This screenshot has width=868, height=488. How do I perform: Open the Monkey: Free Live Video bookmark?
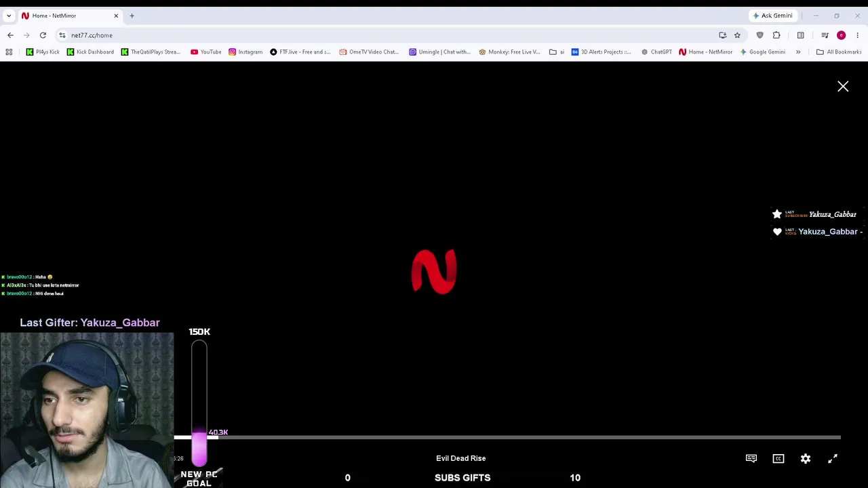pos(509,52)
